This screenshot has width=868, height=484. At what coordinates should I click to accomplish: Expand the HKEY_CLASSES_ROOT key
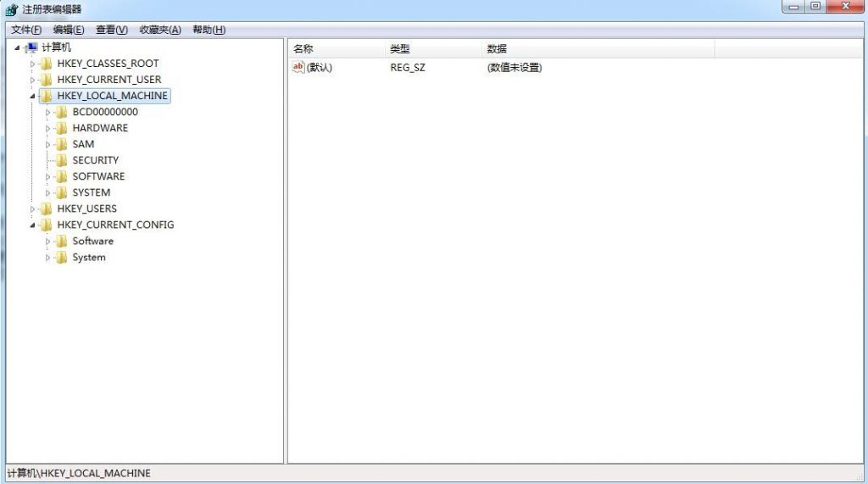point(32,64)
